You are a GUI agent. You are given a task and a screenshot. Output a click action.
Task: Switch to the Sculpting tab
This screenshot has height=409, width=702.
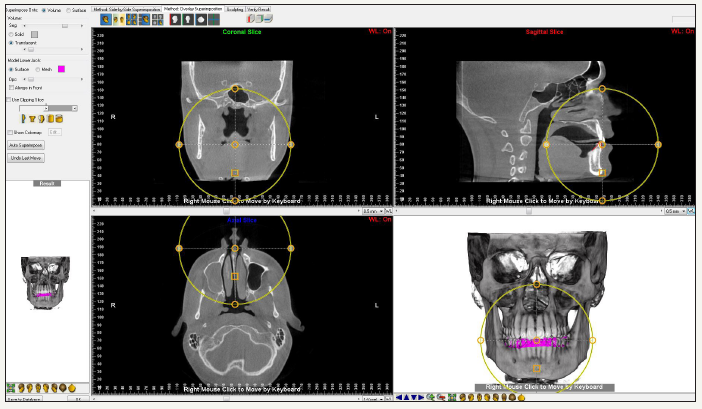pyautogui.click(x=237, y=8)
